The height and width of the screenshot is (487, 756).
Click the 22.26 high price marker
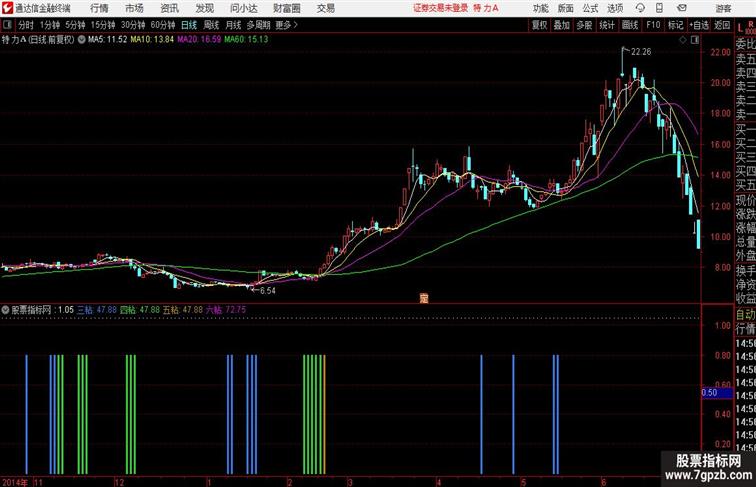coord(641,52)
